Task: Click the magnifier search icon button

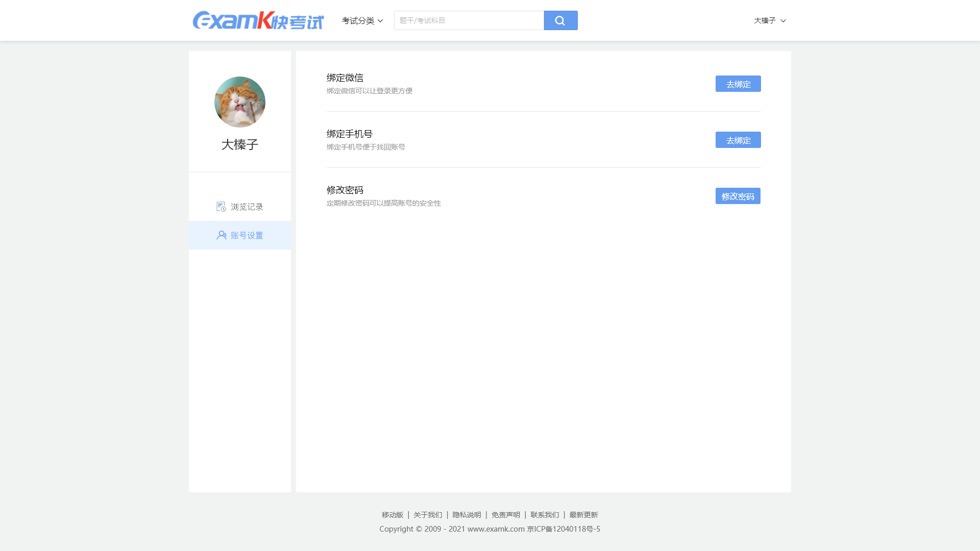Action: tap(560, 20)
